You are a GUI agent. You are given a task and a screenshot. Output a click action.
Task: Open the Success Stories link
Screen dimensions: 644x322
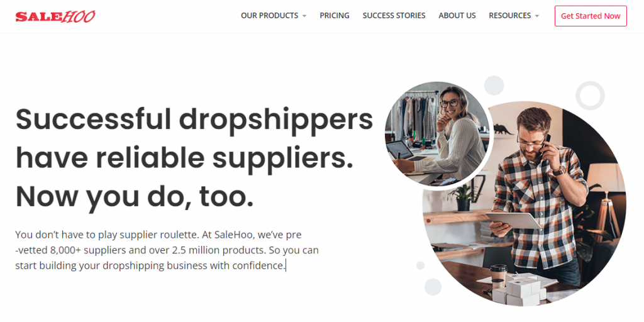tap(394, 16)
